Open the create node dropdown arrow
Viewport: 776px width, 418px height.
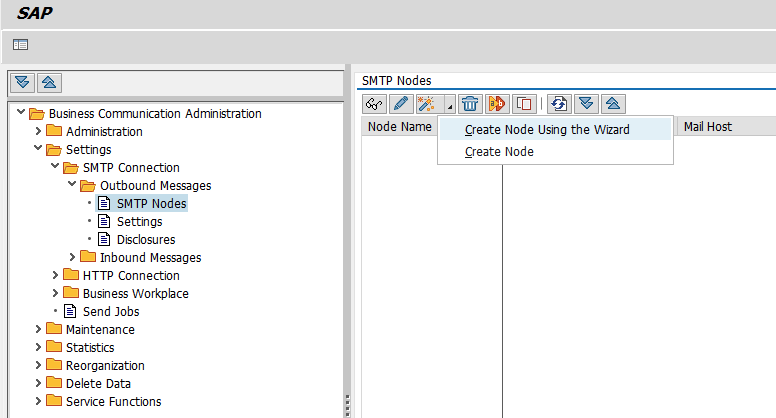[450, 104]
